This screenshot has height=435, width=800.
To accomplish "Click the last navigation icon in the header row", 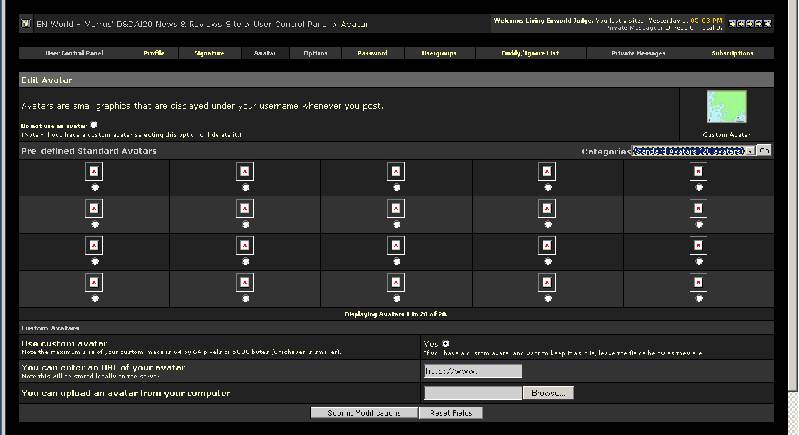I will tap(767, 23).
